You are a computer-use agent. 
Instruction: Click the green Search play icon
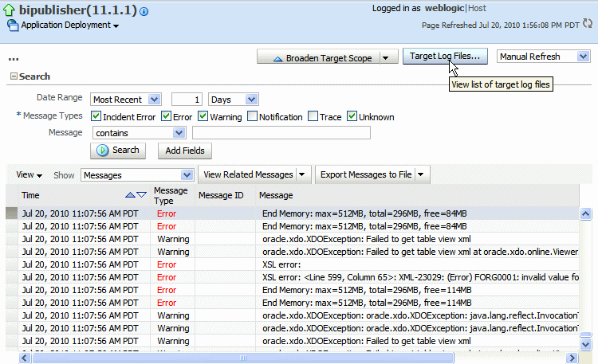(102, 151)
